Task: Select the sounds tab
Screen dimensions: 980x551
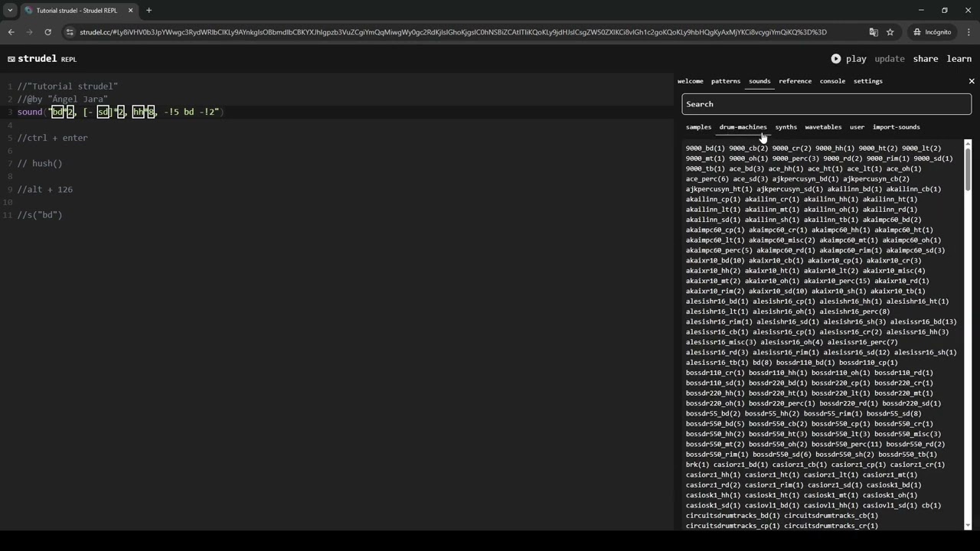Action: coord(759,81)
